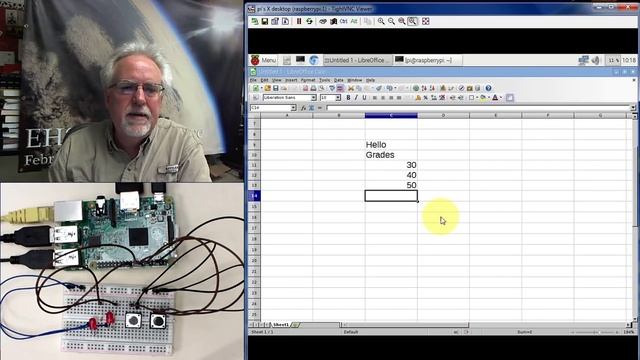Launch terminal from Pi panel icon

coord(300,60)
